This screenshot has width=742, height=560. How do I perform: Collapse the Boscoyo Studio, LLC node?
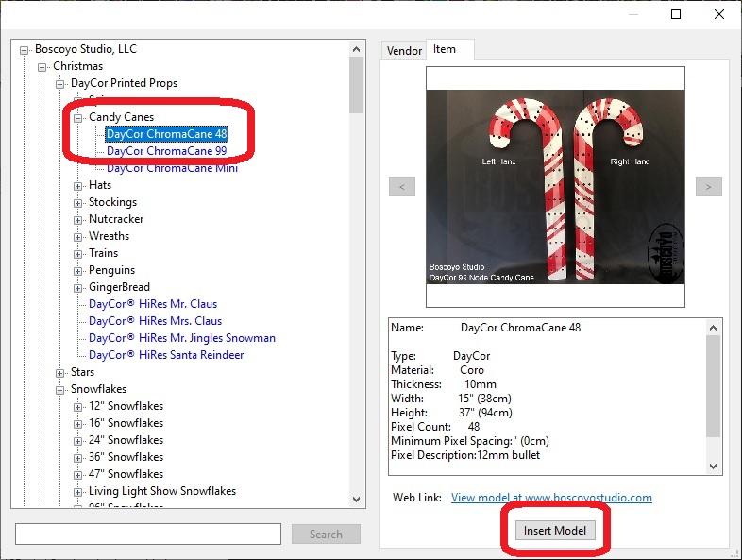[24, 50]
